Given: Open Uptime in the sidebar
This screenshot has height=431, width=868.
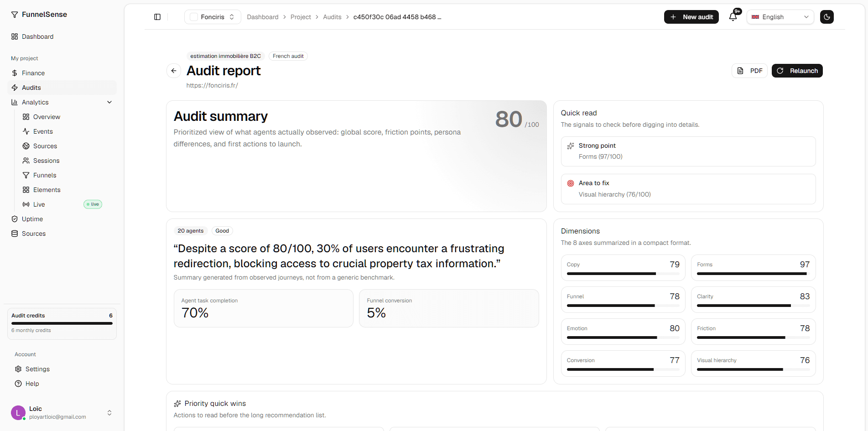Looking at the screenshot, I should coord(62,219).
